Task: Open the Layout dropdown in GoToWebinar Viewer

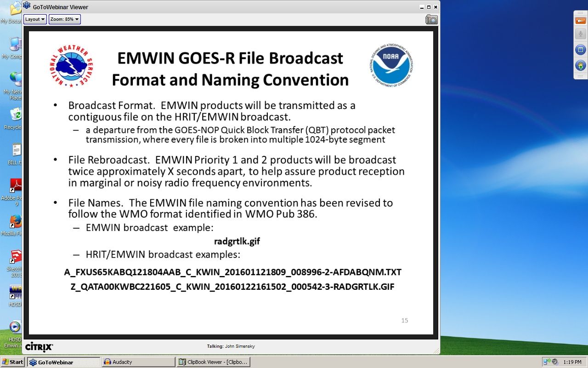Action: 35,19
